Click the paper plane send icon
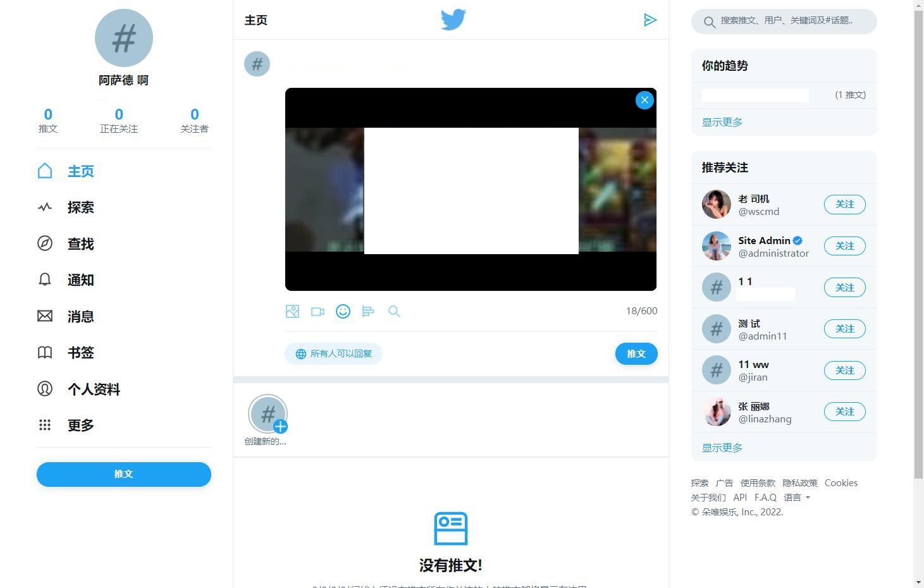The image size is (924, 588). click(650, 20)
